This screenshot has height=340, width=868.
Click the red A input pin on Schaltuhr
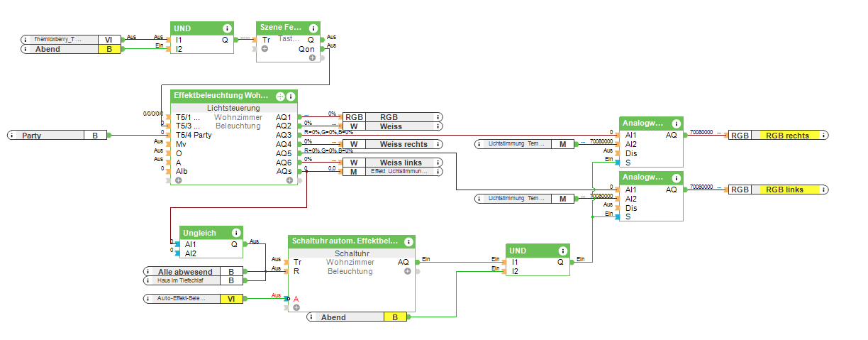[296, 299]
